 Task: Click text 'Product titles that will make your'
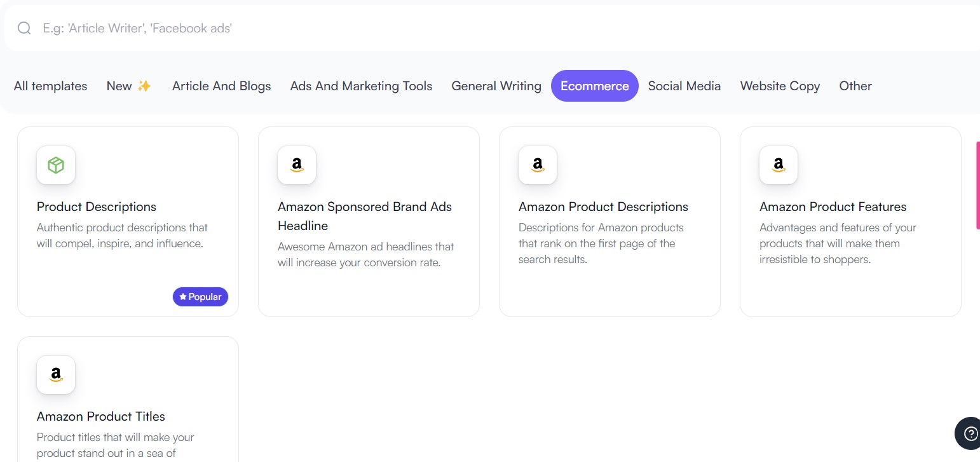point(116,437)
